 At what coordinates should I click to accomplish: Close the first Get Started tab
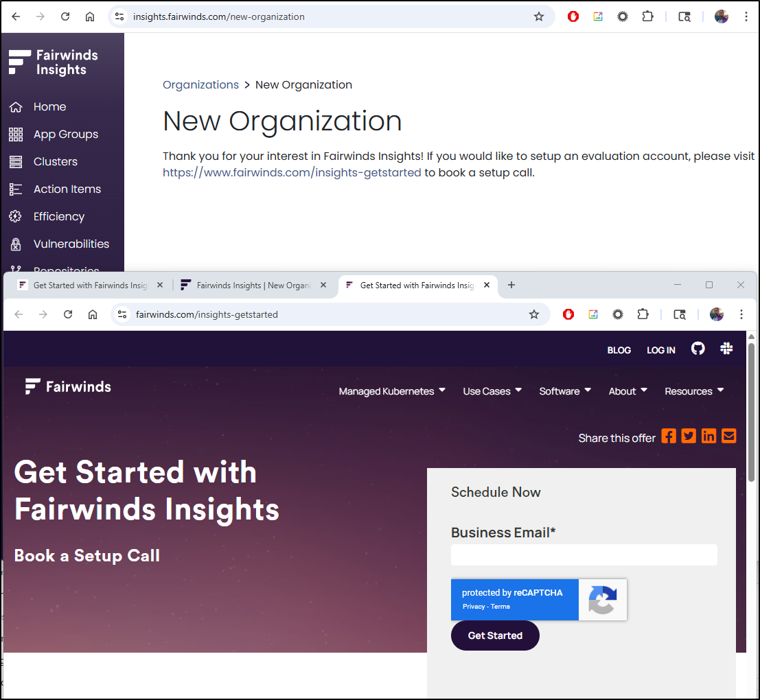tap(160, 285)
